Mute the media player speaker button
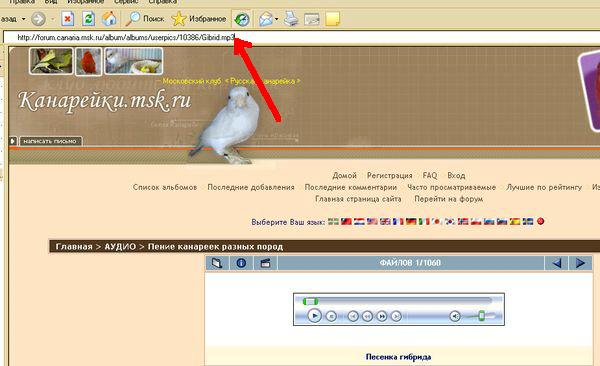This screenshot has width=600, height=366. (455, 316)
